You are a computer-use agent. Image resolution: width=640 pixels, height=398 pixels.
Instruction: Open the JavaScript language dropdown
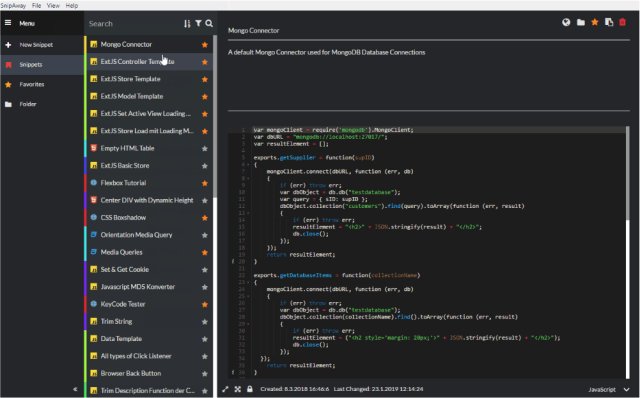[609, 389]
